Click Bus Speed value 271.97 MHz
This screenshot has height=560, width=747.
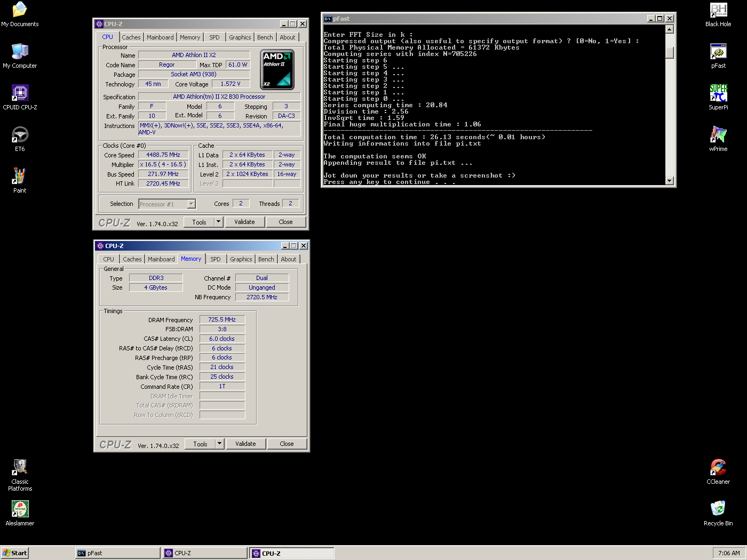click(164, 174)
